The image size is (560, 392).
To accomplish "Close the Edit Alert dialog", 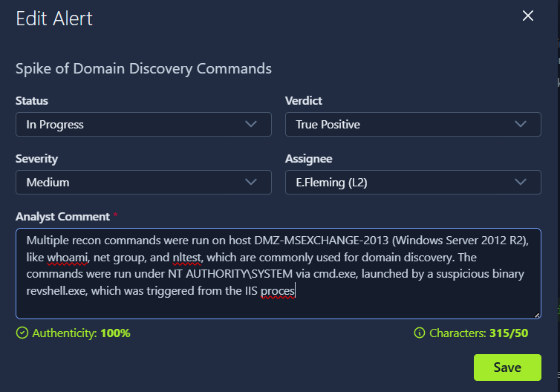I will (528, 16).
